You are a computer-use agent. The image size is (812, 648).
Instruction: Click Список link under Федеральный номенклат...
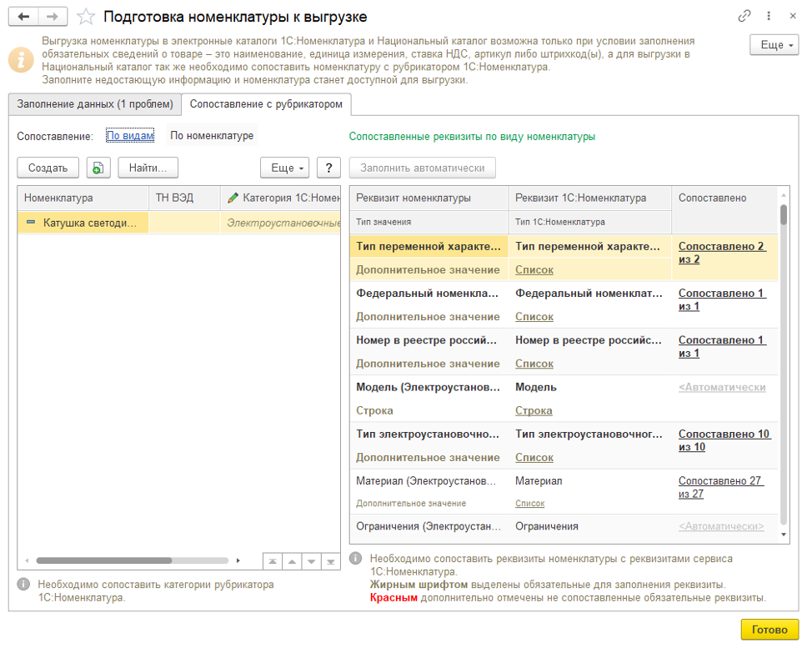coord(534,316)
